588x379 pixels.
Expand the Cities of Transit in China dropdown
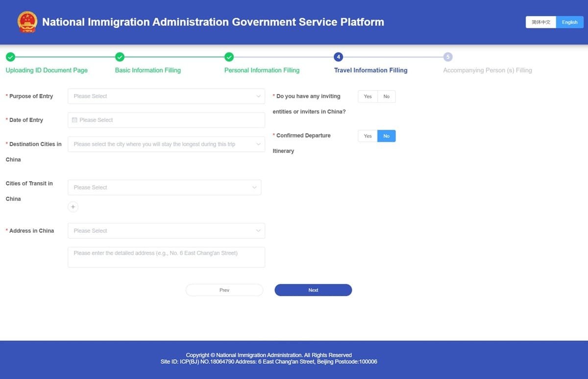point(164,187)
